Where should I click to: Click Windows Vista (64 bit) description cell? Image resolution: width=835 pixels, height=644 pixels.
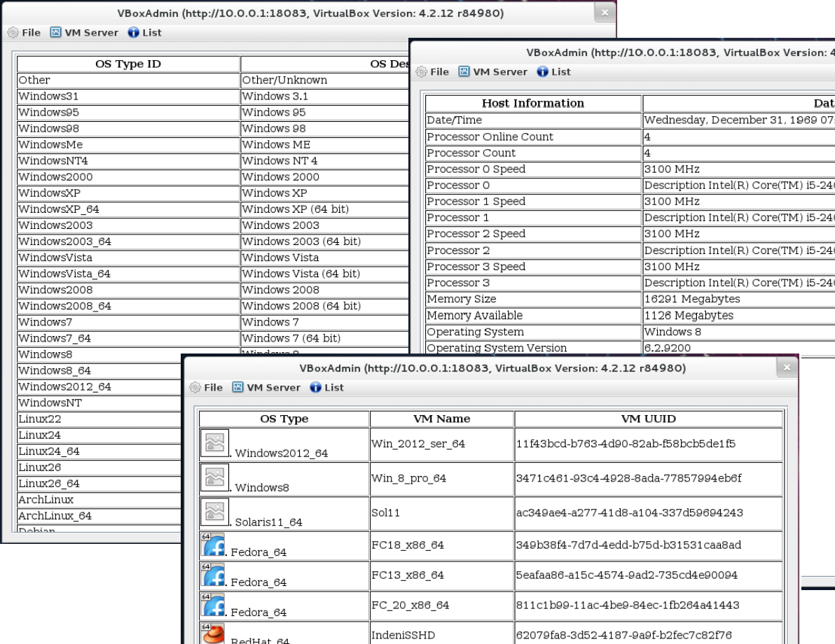301,274
